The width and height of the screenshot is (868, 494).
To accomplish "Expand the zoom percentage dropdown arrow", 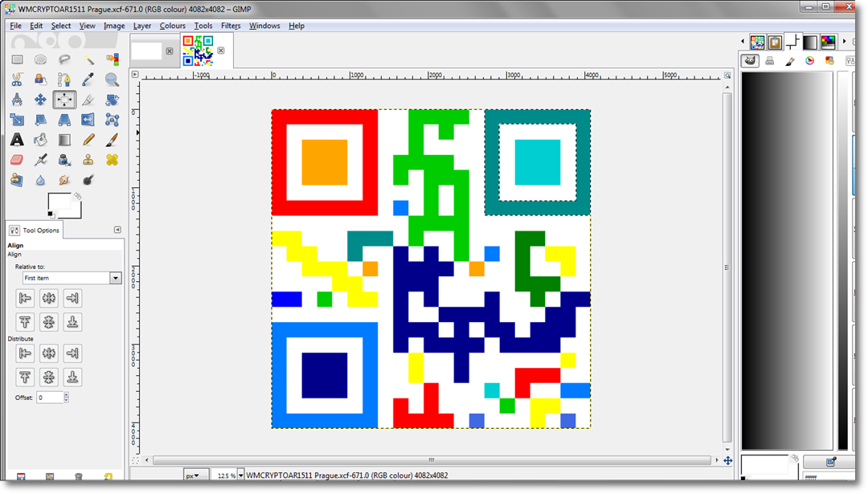I will [x=240, y=476].
